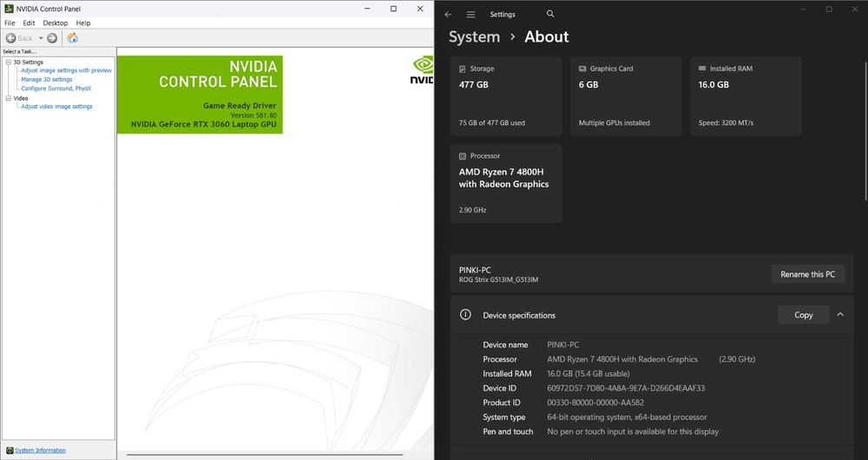Screen dimensions: 868x460
Task: Select Adjust image settings with preview
Action: click(x=67, y=70)
